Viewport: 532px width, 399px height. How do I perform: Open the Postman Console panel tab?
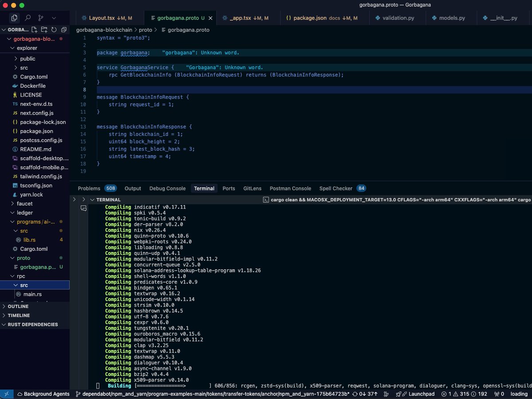[x=290, y=188]
